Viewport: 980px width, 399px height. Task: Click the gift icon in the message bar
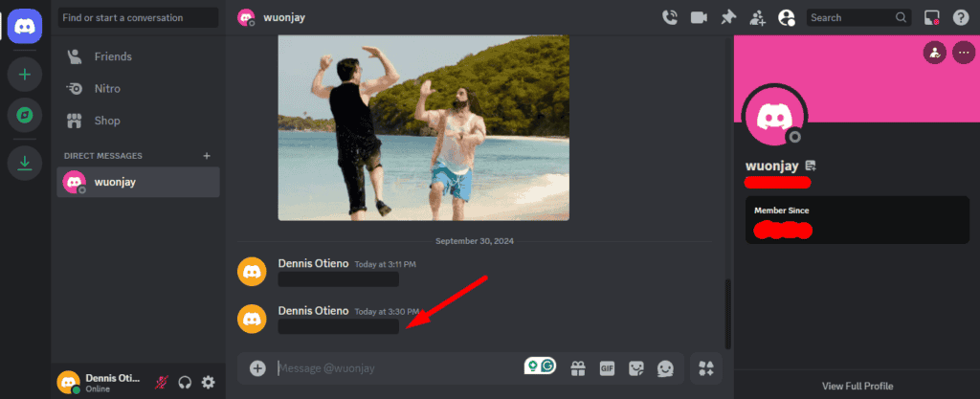577,368
